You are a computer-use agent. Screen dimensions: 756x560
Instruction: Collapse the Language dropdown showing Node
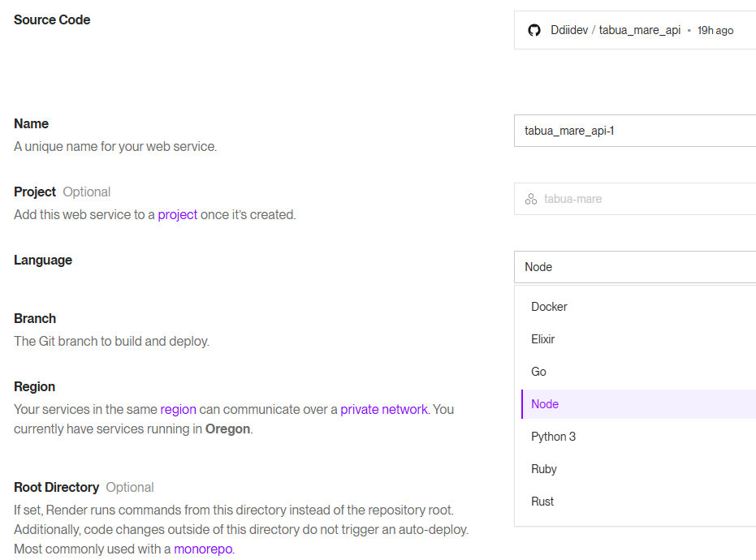(633, 267)
